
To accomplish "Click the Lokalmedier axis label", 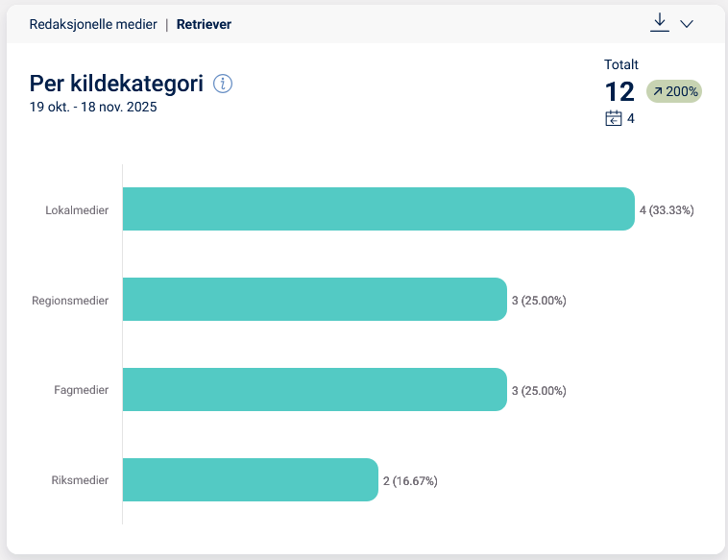I will (x=77, y=210).
